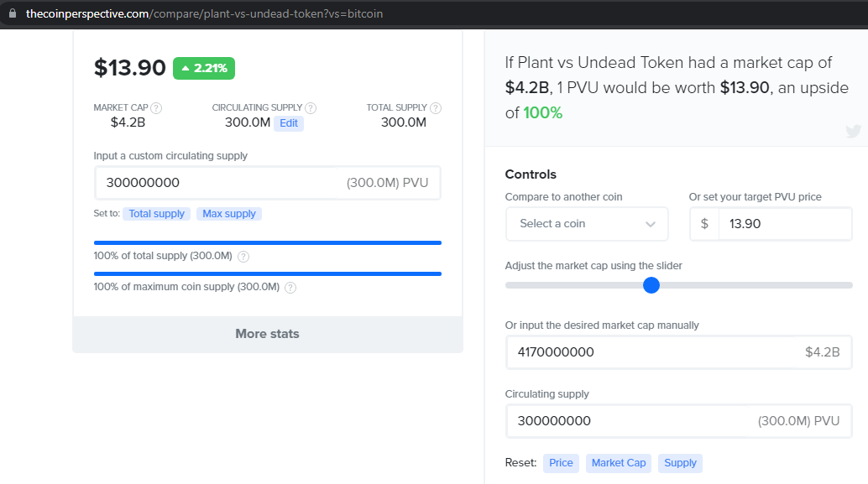Click help icon beside total supply percentage
This screenshot has height=484, width=868.
pos(243,257)
